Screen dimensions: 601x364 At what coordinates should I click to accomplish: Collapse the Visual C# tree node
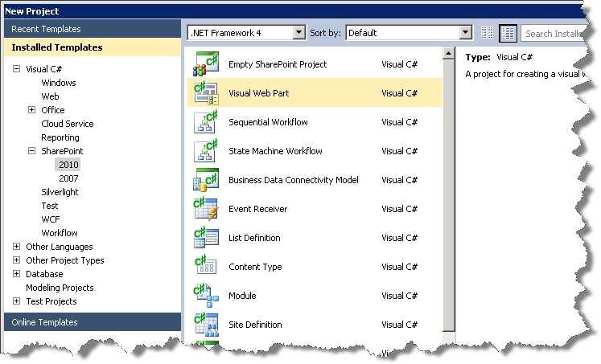(16, 69)
